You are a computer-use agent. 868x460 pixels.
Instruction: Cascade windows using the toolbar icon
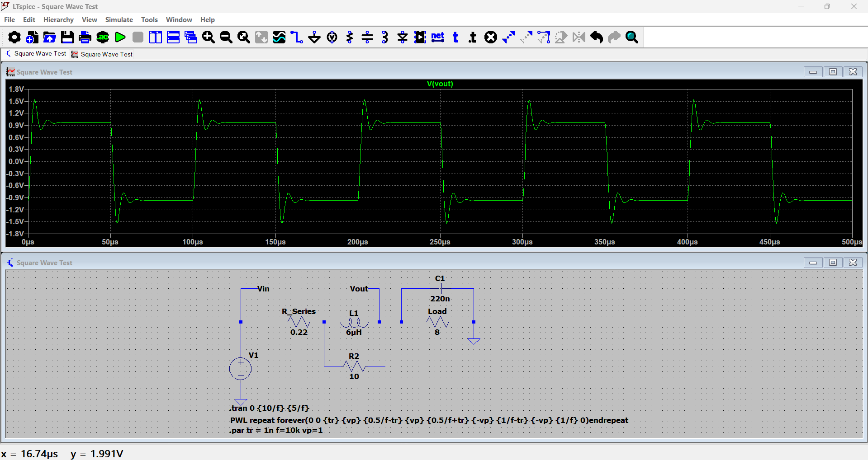pos(191,37)
